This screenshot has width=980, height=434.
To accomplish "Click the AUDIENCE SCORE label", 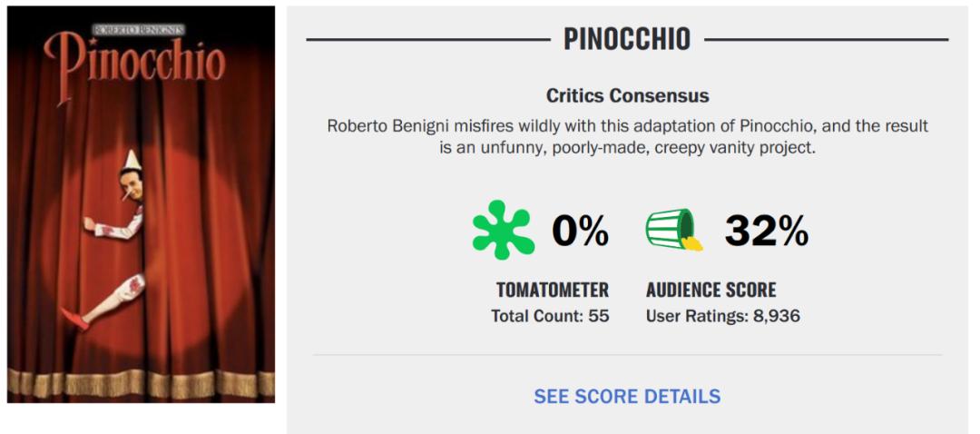I will (711, 291).
